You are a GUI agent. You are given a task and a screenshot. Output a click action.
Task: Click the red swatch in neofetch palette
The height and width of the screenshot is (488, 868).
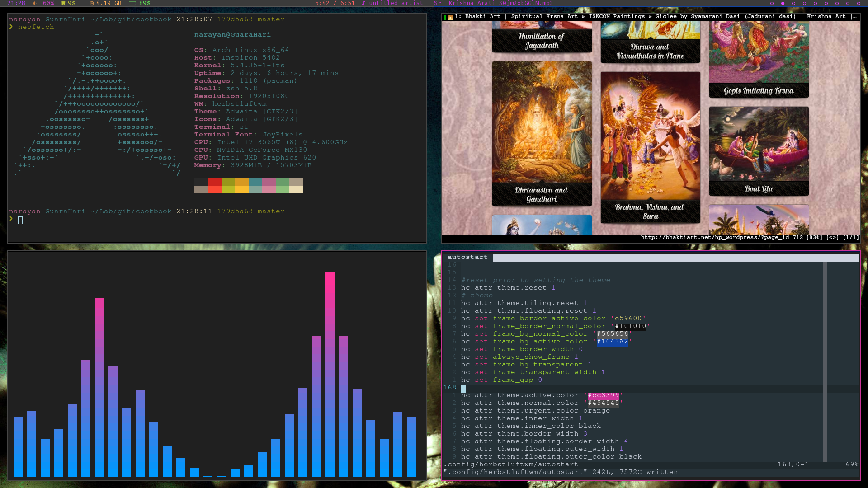click(x=215, y=182)
